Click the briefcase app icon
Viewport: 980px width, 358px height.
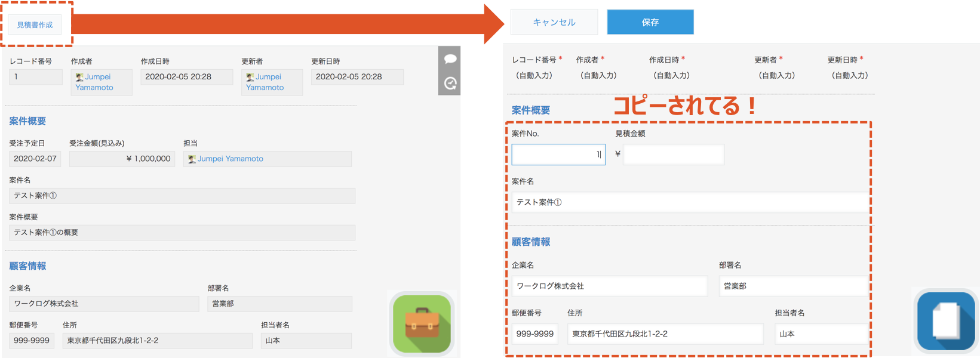422,323
